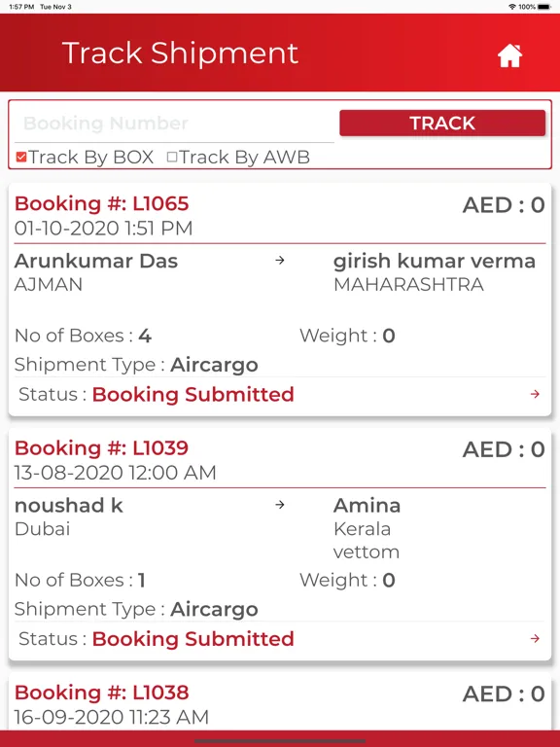560x747 pixels.
Task: Tap the Wi-Fi icon in status bar
Action: click(512, 7)
